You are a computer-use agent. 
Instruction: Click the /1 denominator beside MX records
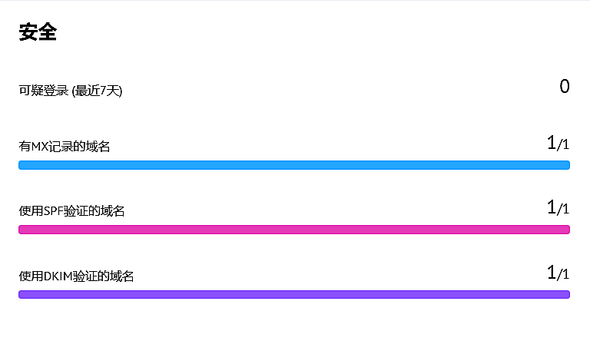pos(564,145)
